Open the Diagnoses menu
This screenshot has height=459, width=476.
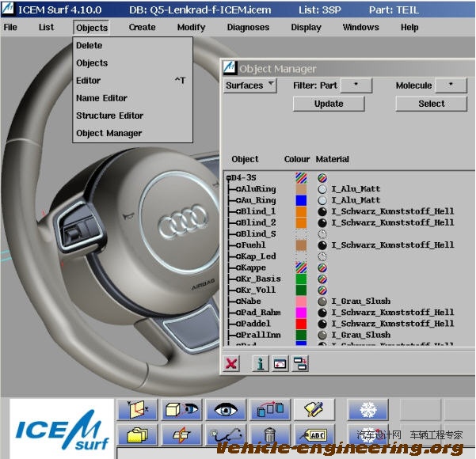pos(249,28)
